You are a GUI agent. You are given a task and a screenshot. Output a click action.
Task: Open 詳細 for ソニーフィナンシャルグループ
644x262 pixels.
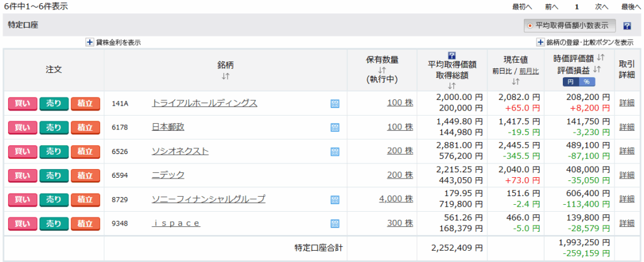(626, 199)
